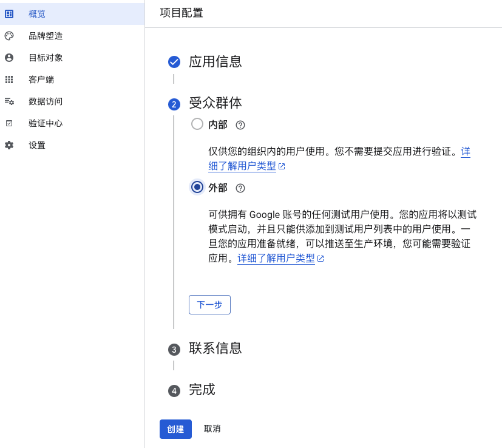Click the step 3 circle for 联系信息
The width and height of the screenshot is (502, 448).
(x=174, y=350)
